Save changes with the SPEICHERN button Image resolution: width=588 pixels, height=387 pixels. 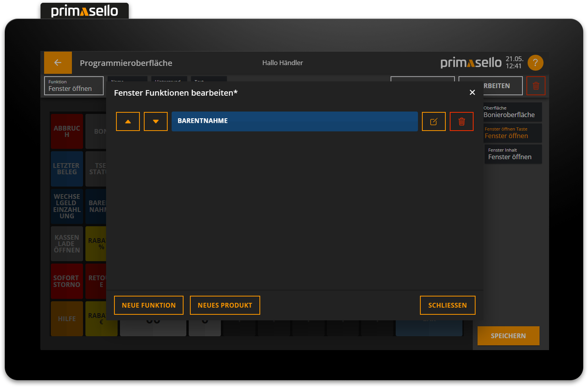pos(508,336)
